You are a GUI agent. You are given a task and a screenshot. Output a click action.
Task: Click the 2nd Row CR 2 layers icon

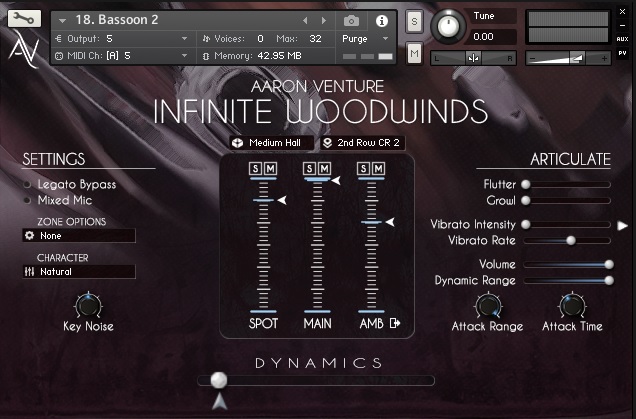point(328,143)
